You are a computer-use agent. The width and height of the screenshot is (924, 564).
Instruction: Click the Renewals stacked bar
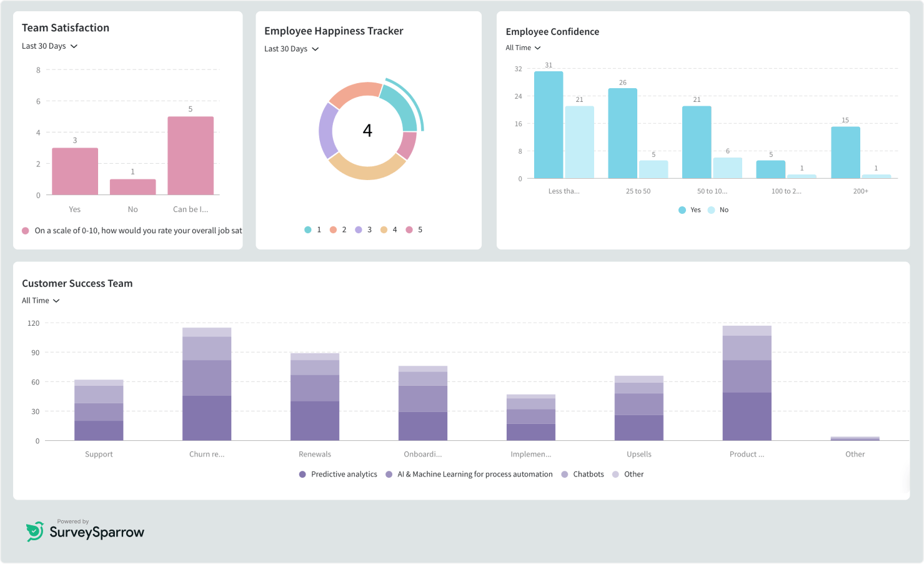click(315, 397)
